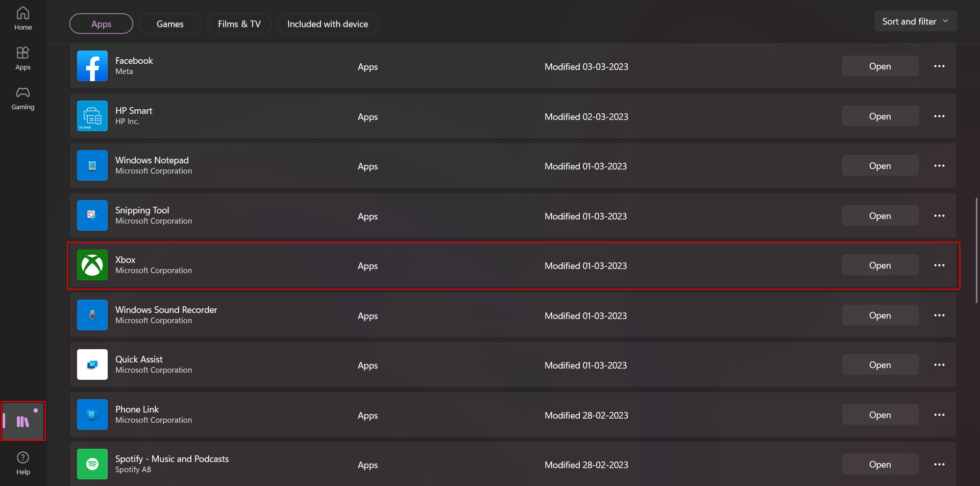The width and height of the screenshot is (980, 486).
Task: Click the 'Quick Assist' title
Action: pos(139,359)
